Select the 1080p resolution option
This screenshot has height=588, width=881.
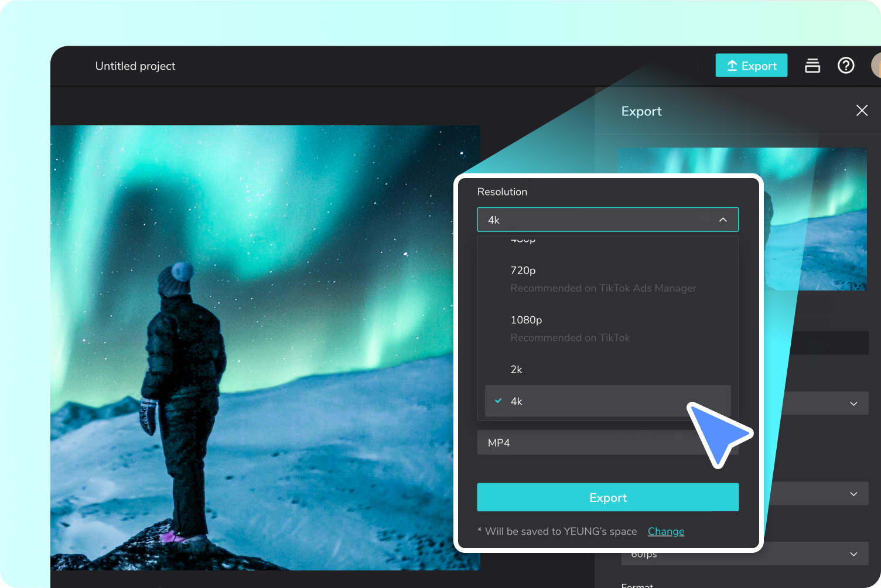click(608, 329)
